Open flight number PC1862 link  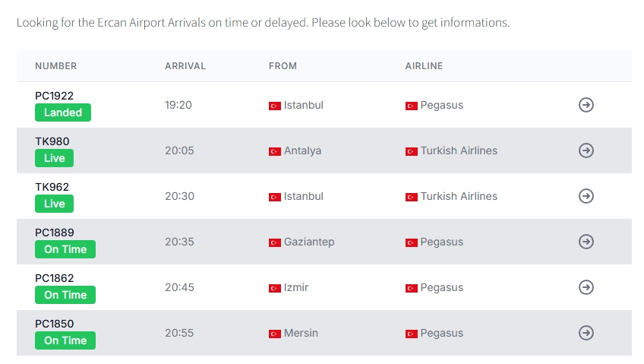54,278
